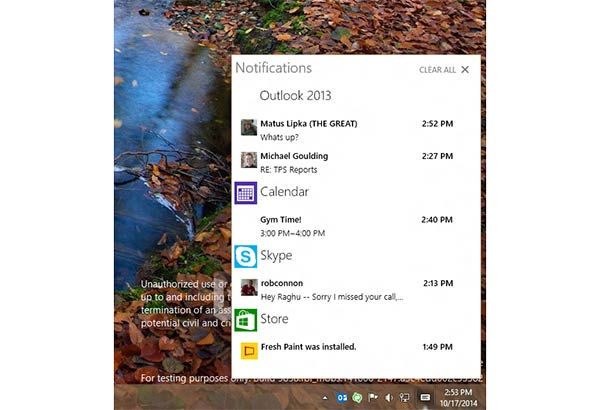Click the purple Calendar app icon
The width and height of the screenshot is (600, 410).
[245, 192]
